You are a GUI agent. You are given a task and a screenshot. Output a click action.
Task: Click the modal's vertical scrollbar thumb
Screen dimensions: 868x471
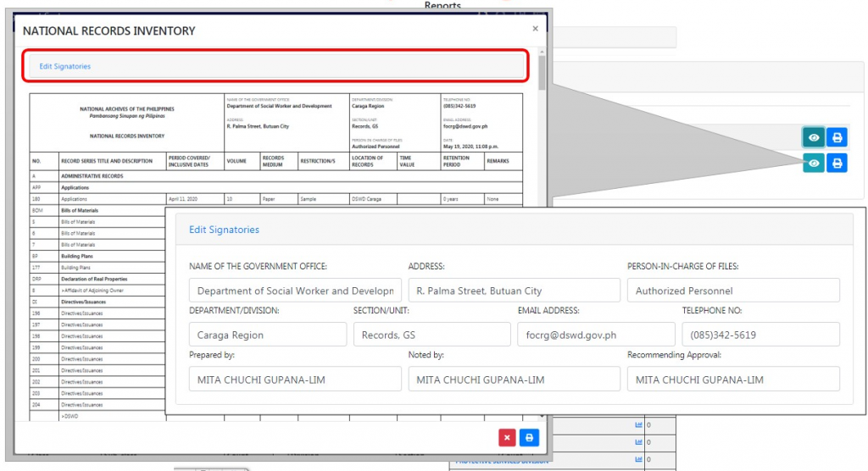(542, 72)
